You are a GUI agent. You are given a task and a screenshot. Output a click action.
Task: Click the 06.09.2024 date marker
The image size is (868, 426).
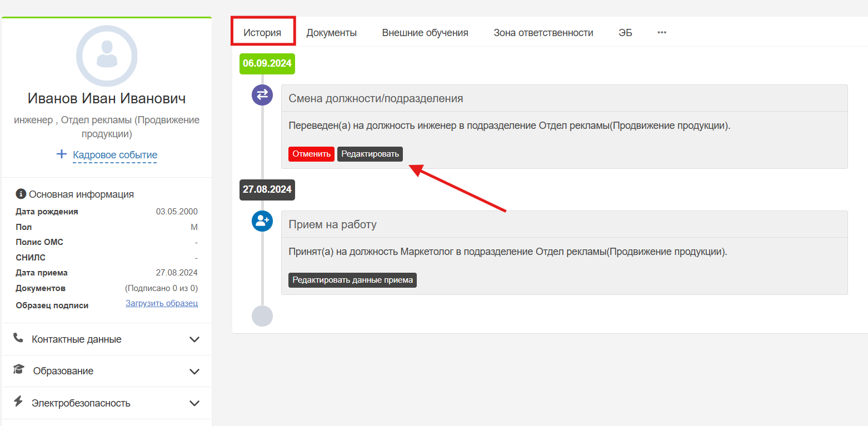coord(267,63)
